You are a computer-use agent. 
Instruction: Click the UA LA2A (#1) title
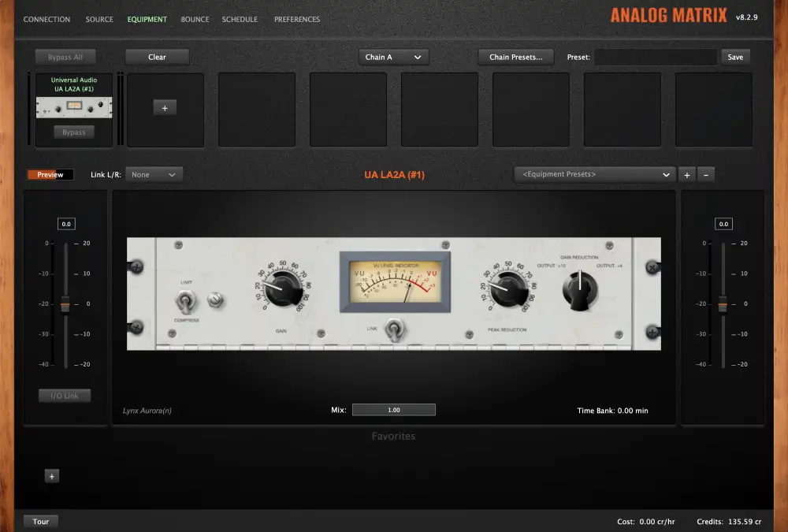(395, 174)
